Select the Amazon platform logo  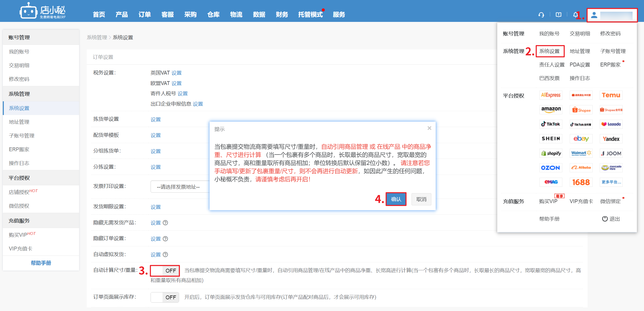pyautogui.click(x=551, y=109)
